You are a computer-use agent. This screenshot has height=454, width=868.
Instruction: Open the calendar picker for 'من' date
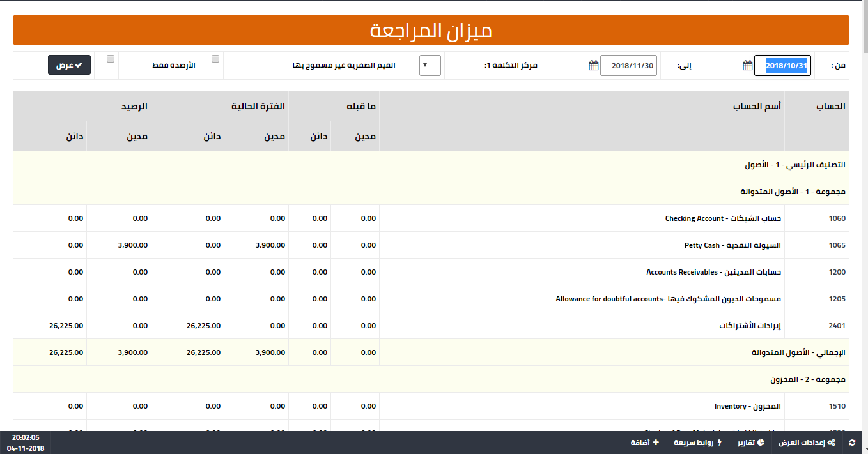coord(747,66)
